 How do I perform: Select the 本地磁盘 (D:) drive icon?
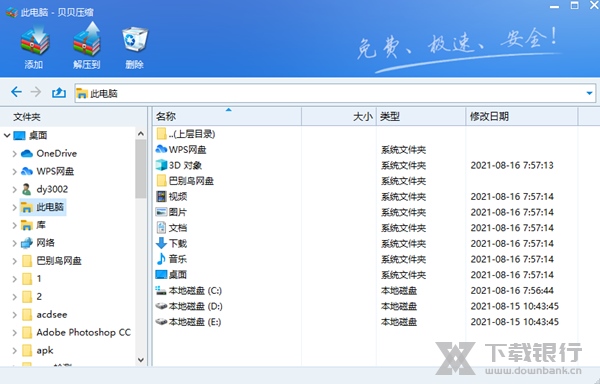tap(161, 306)
